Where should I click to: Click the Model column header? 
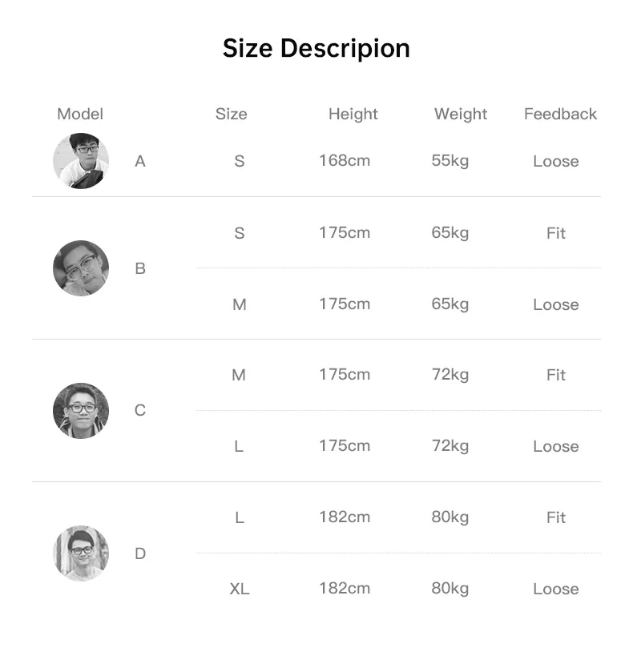(80, 114)
